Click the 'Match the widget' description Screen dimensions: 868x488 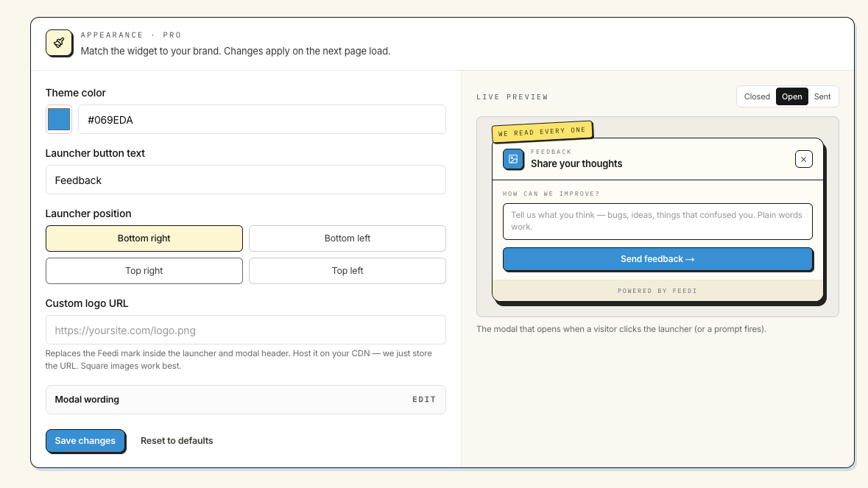(236, 51)
